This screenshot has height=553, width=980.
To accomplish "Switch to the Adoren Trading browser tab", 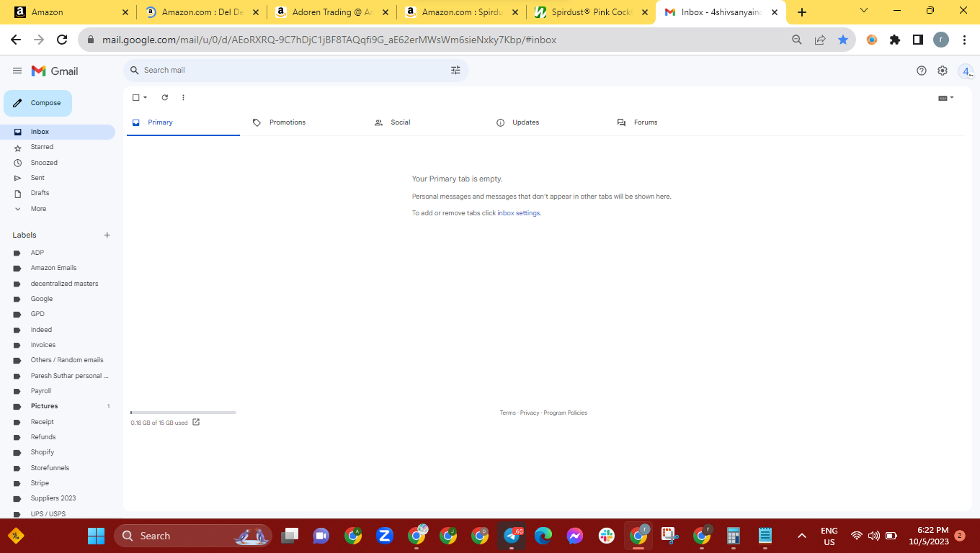I will (331, 12).
